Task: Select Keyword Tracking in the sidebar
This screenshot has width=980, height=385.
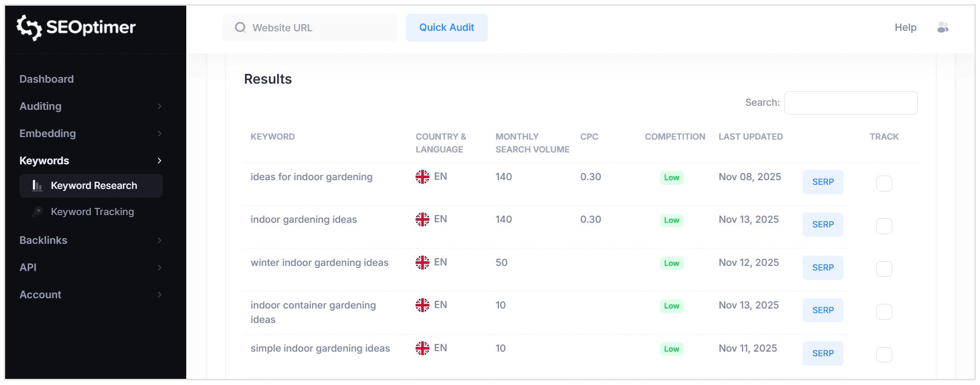Action: coord(92,211)
